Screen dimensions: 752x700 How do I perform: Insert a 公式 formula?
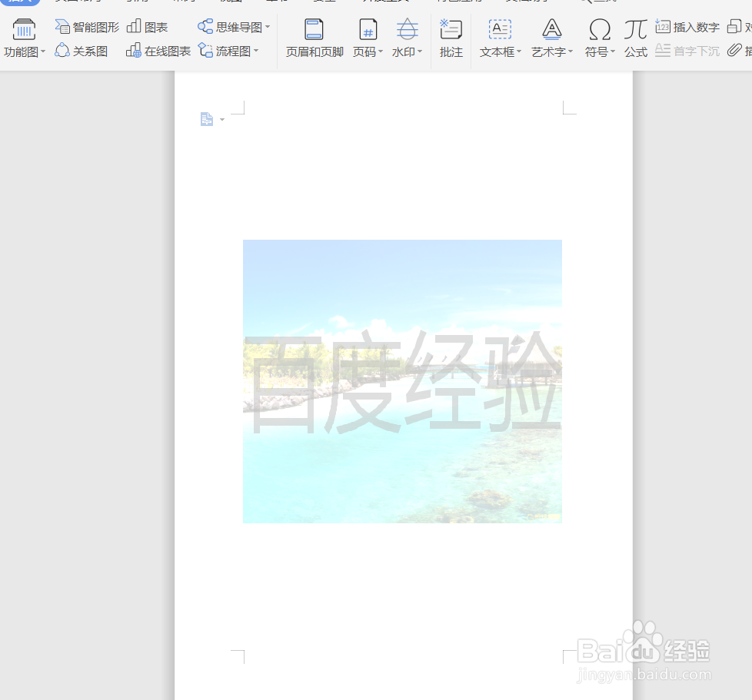636,38
